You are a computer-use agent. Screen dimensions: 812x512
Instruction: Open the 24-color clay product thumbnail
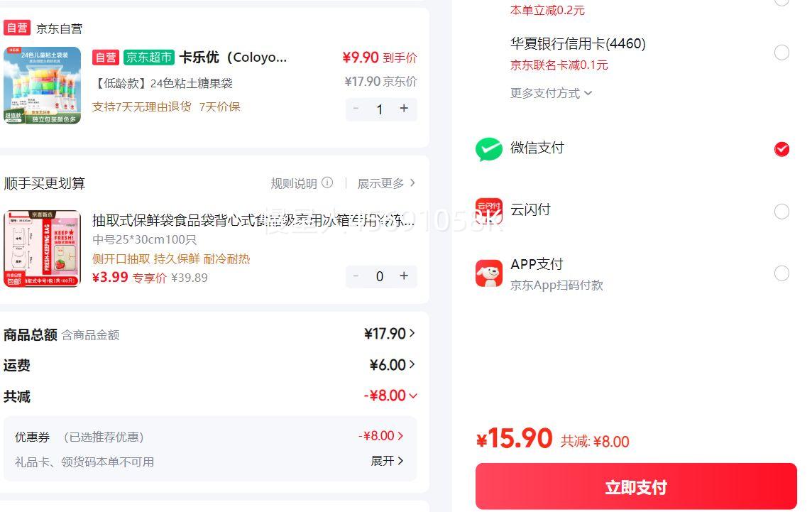pos(43,86)
